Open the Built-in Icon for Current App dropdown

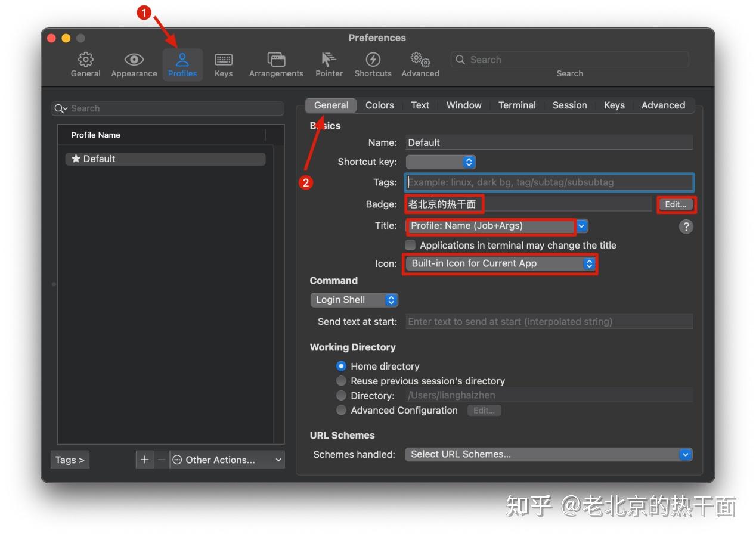[x=499, y=263]
